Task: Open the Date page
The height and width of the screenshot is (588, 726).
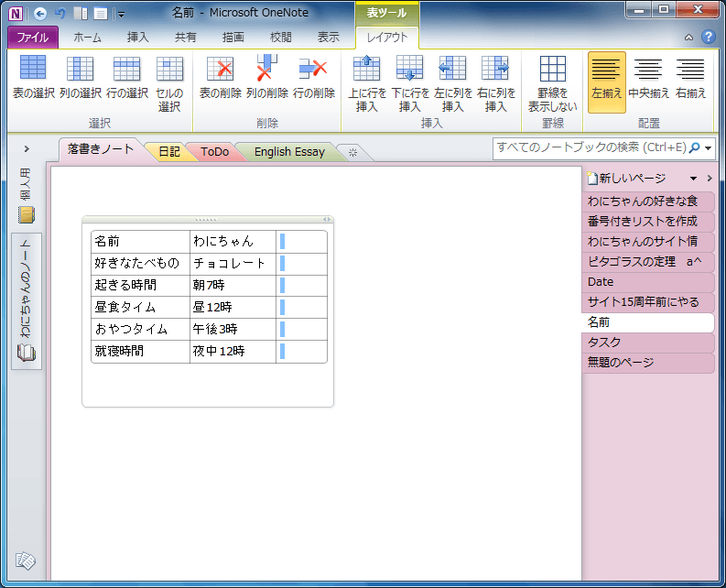Action: coord(647,282)
